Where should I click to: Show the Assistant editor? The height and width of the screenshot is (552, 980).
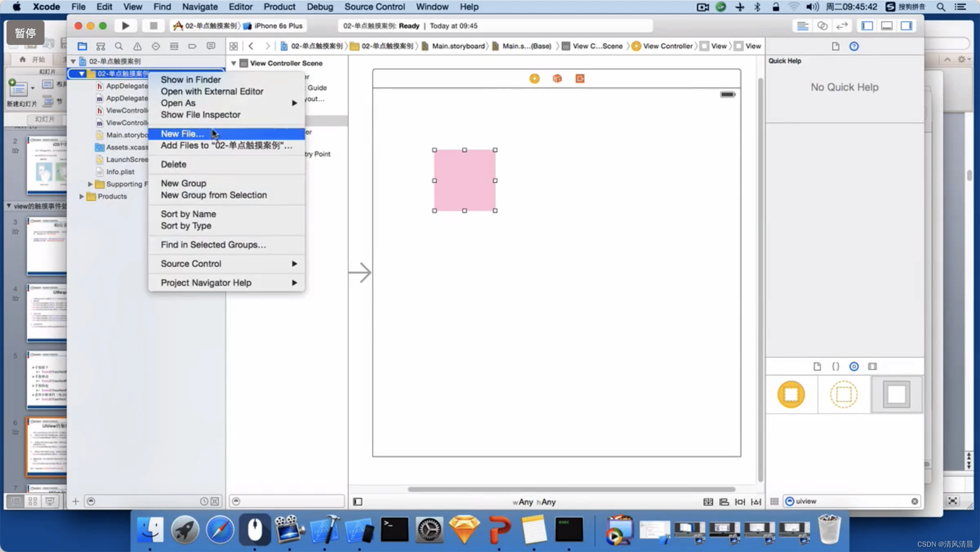click(822, 26)
